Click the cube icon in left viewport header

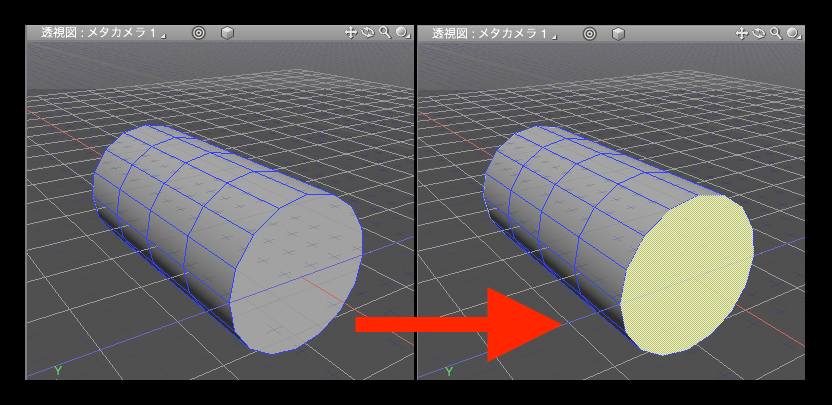click(227, 33)
